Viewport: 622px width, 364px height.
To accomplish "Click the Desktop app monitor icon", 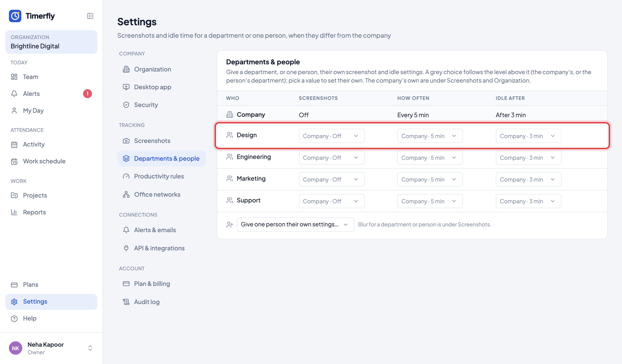I will click(126, 87).
